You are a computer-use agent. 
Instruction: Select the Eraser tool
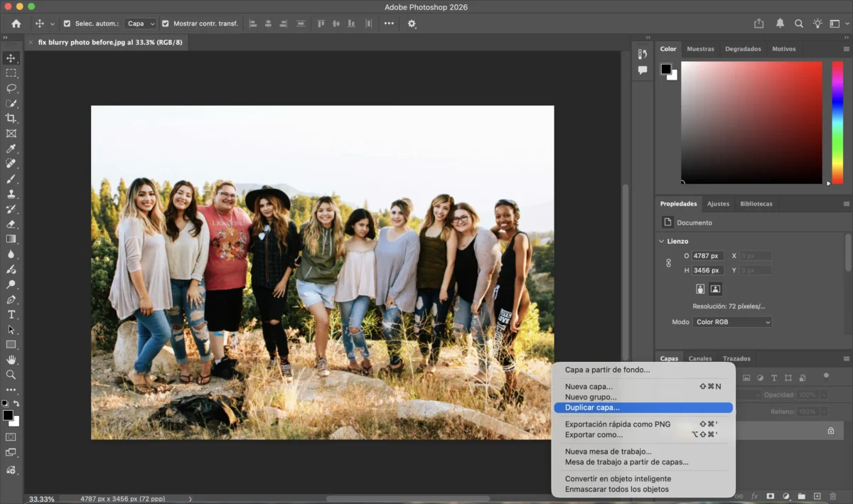pyautogui.click(x=11, y=224)
